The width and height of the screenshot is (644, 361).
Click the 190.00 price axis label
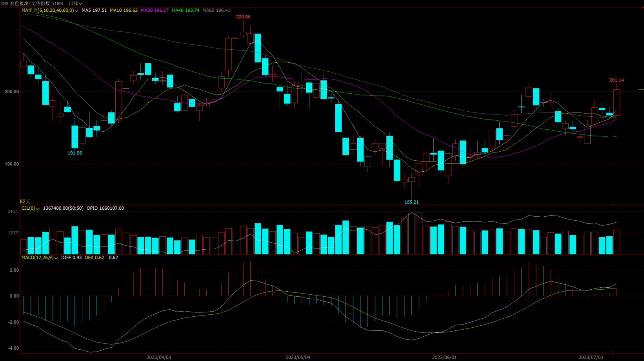(11, 164)
